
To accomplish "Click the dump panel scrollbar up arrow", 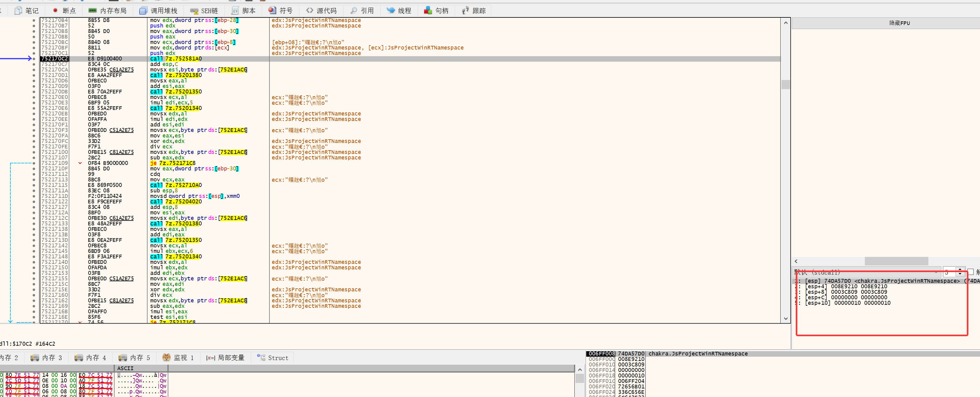I will pyautogui.click(x=580, y=370).
